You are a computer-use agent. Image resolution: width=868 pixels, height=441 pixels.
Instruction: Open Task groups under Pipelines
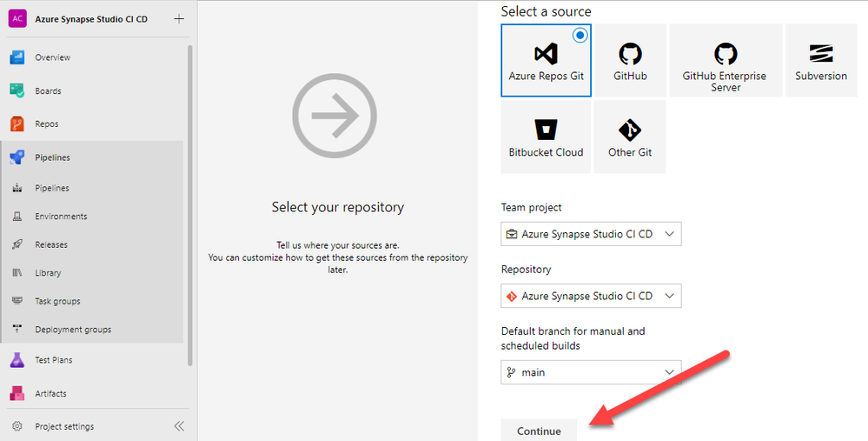pos(57,301)
